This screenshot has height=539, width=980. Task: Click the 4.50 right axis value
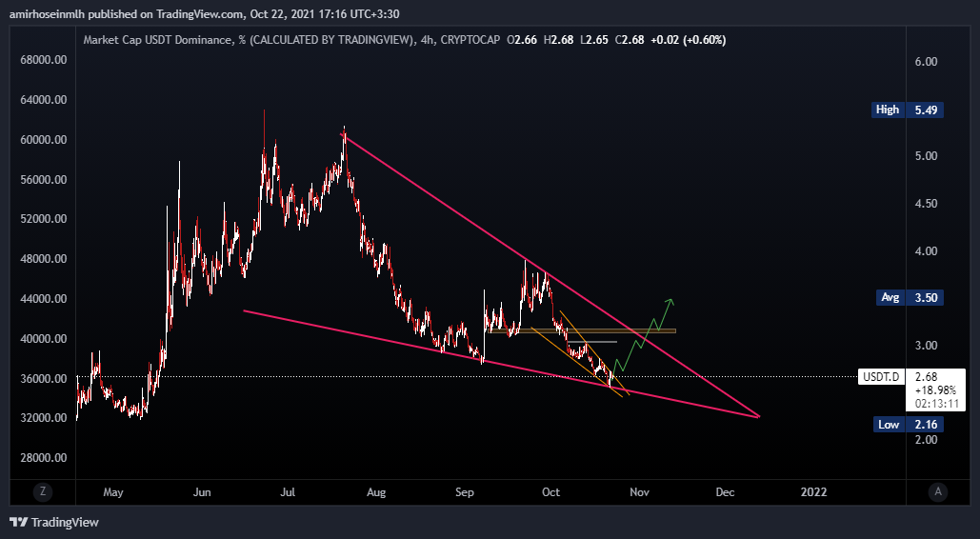coord(926,203)
